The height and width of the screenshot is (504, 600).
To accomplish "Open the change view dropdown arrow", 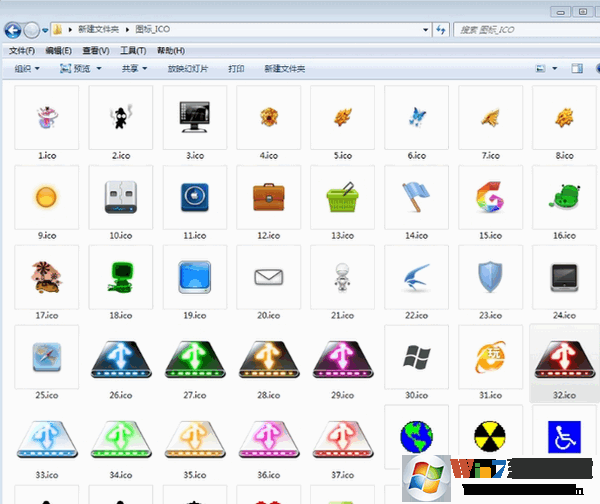I will pyautogui.click(x=554, y=69).
